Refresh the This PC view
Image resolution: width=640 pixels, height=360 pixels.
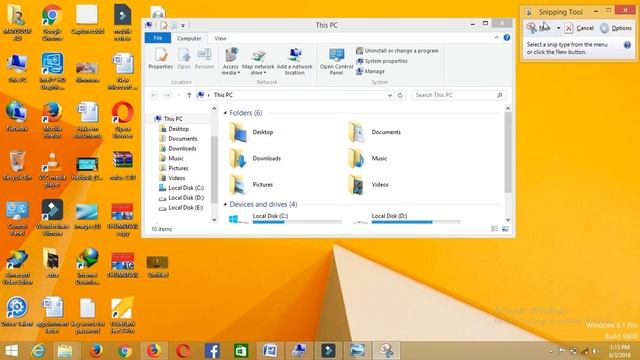[x=400, y=95]
